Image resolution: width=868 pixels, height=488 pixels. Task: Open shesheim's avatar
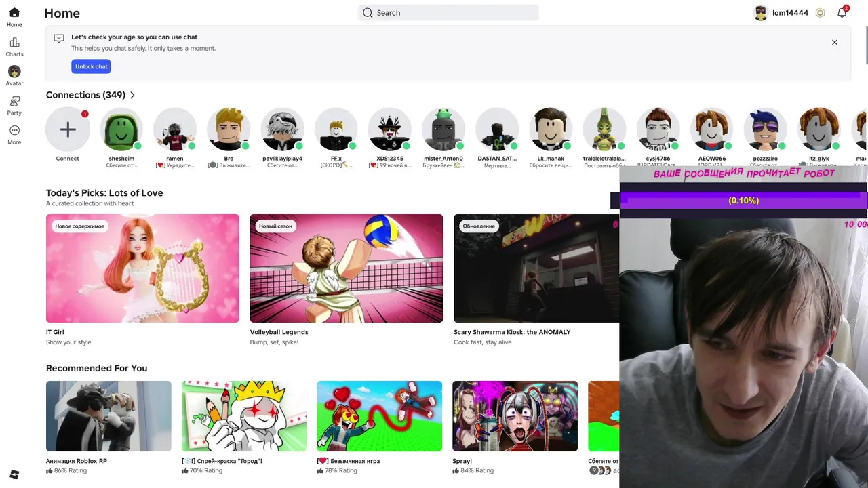[121, 129]
